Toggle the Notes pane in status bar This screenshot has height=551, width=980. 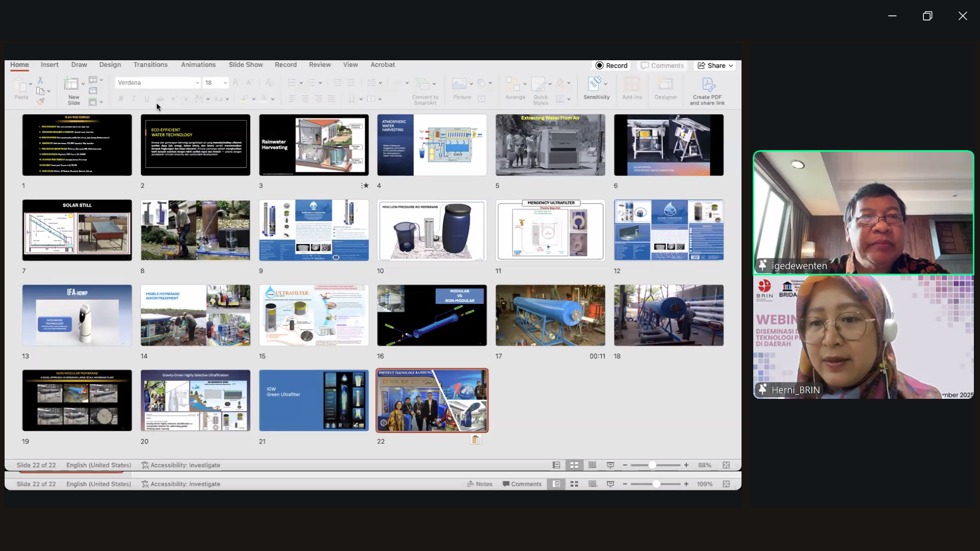pyautogui.click(x=480, y=484)
